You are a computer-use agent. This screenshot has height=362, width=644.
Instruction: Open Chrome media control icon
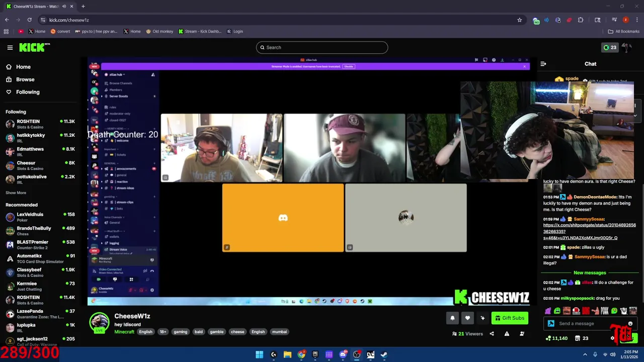[614, 20]
